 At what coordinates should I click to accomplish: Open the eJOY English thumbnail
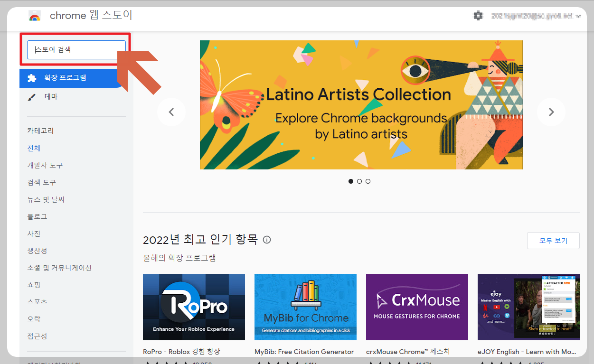(x=528, y=307)
